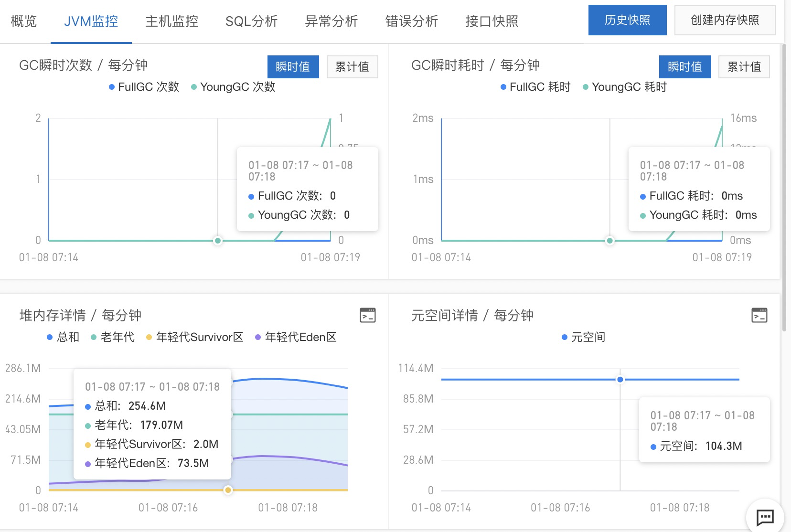The width and height of the screenshot is (791, 532).
Task: Open the SQL分析 tab
Action: coord(251,21)
